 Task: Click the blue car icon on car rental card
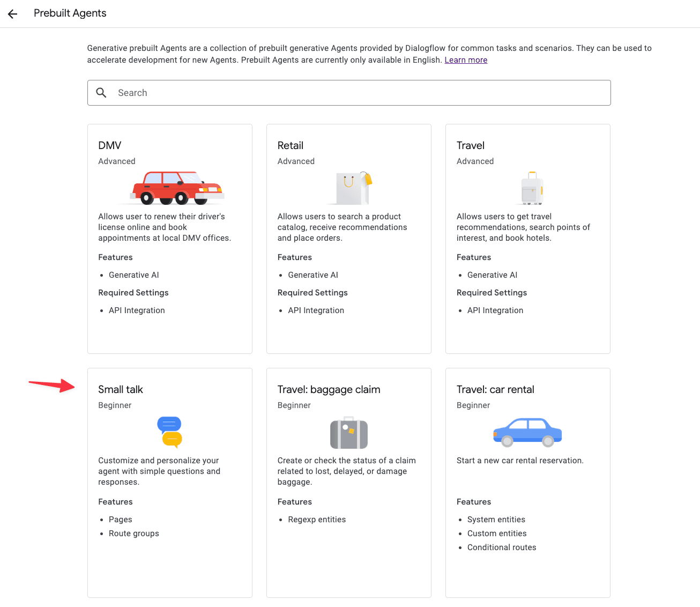(527, 432)
